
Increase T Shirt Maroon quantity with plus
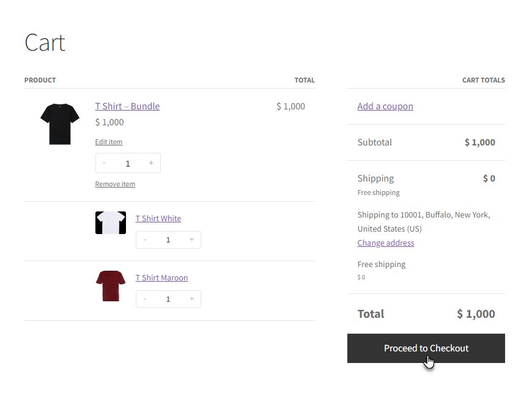pyautogui.click(x=191, y=299)
